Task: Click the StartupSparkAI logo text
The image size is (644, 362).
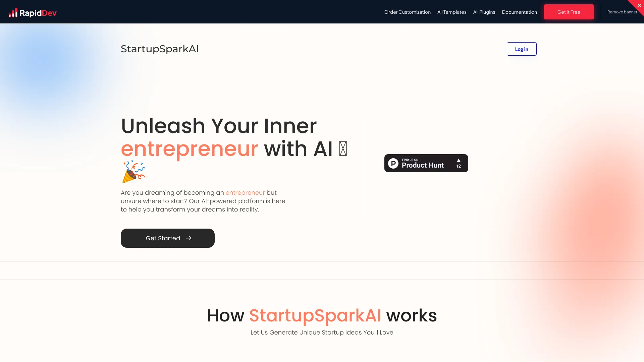Action: (160, 49)
